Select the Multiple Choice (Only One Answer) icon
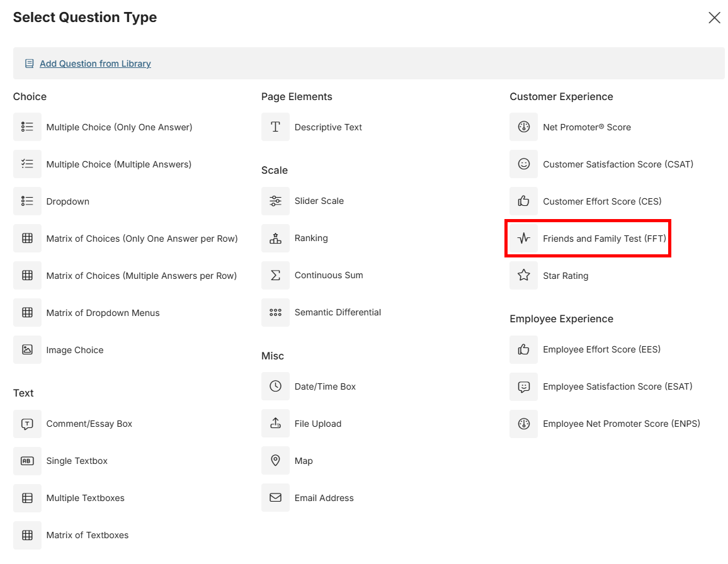 27,127
